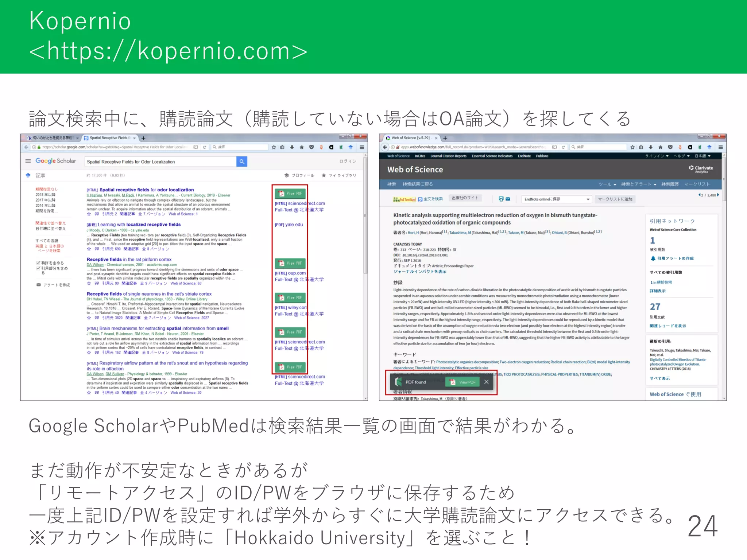The width and height of the screenshot is (747, 560).
Task: Expand the ツール dropdown in Web of Science
Action: (607, 184)
